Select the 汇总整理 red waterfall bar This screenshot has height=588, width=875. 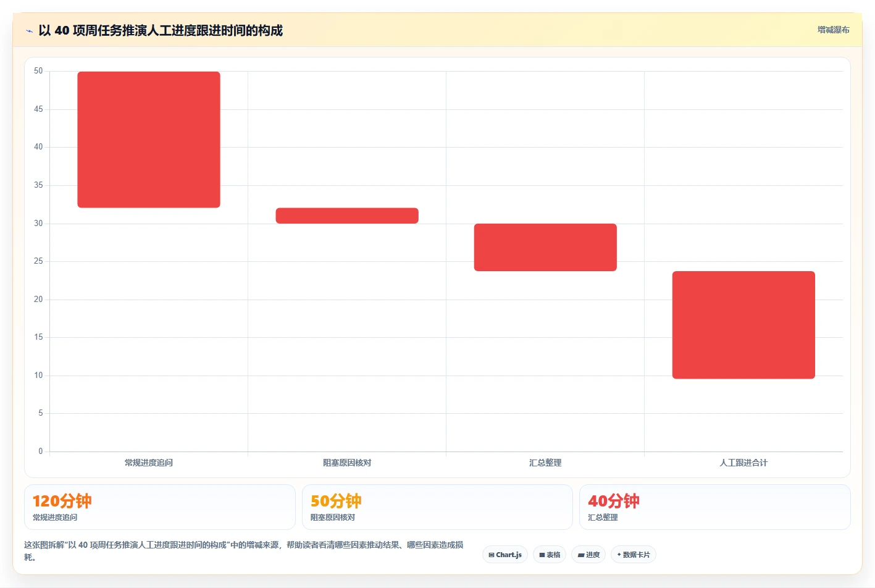pos(545,247)
